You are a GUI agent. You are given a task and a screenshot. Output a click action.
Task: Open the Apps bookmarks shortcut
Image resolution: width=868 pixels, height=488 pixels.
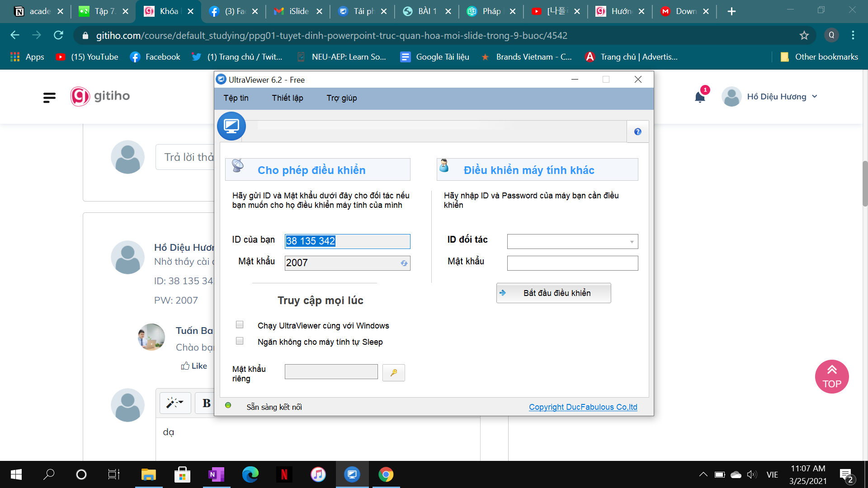point(27,57)
